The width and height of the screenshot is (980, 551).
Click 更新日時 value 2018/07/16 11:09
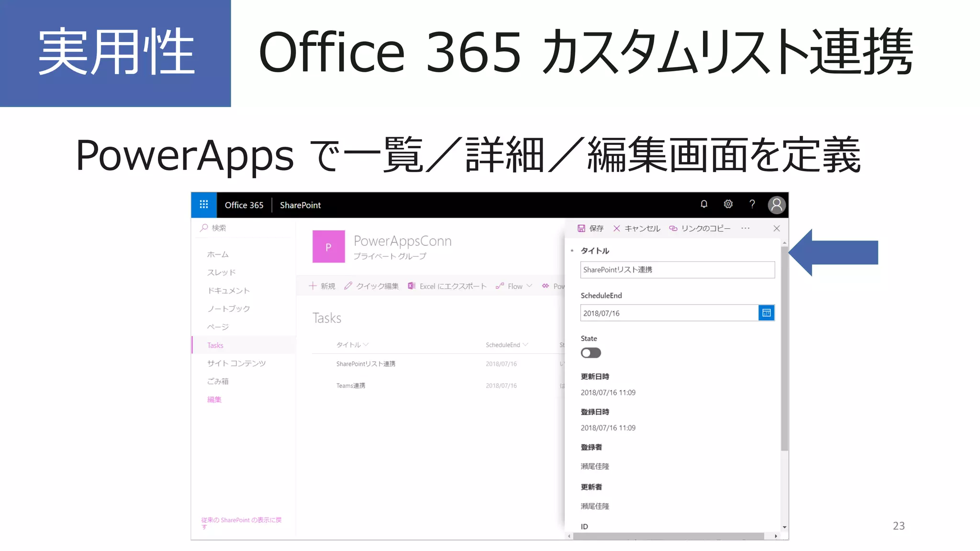(608, 393)
